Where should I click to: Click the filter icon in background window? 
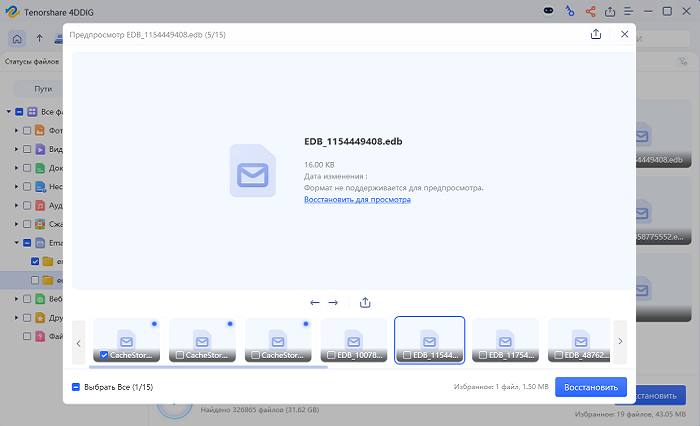pos(683,62)
